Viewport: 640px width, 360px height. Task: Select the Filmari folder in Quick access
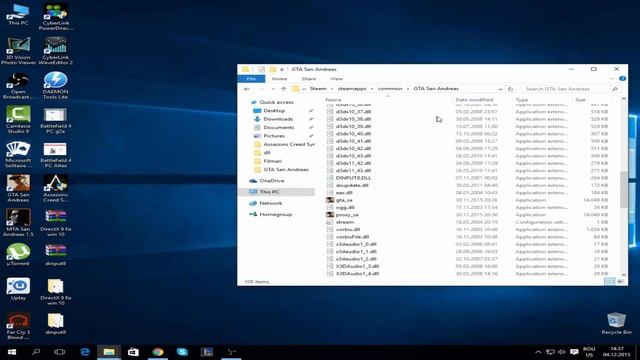coord(272,161)
